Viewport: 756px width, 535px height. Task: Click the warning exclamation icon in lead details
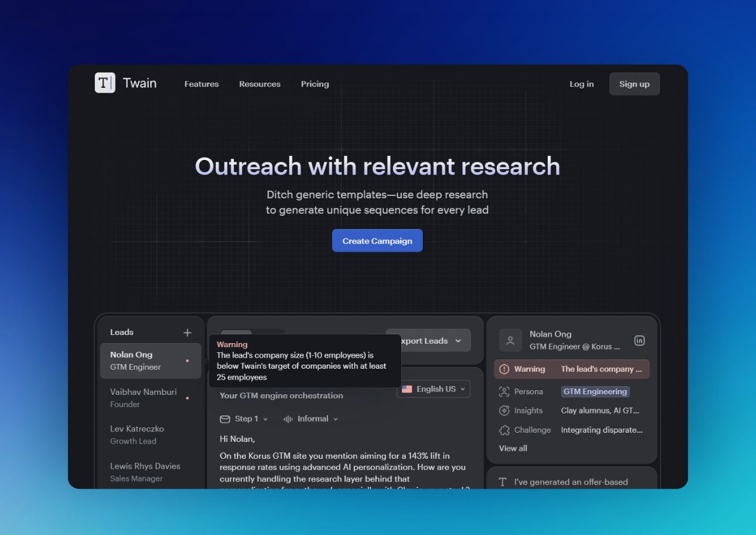point(504,369)
